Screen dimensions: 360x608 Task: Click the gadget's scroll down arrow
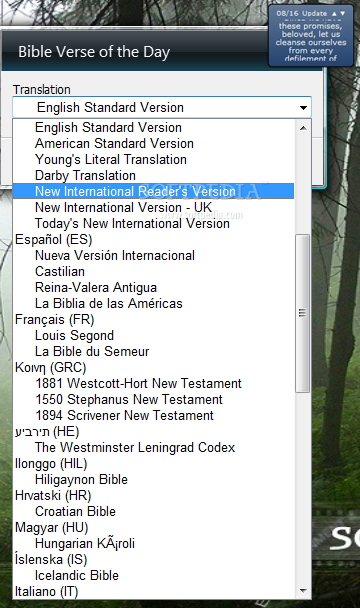[343, 13]
